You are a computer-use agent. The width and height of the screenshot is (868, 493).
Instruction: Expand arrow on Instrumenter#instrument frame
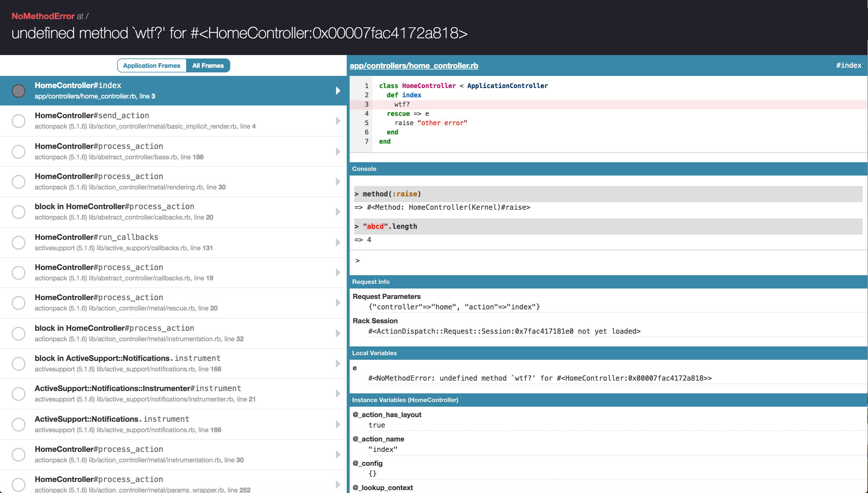[338, 394]
